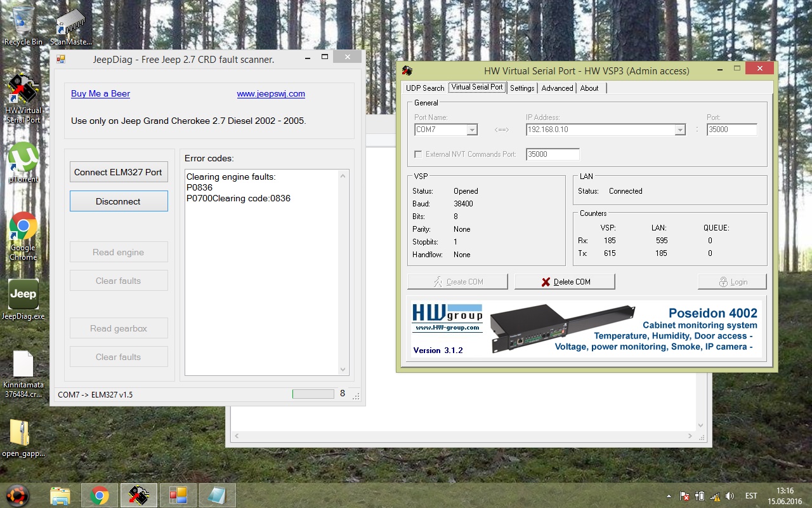Screen dimensions: 812x508
Task: Switch to the notepad-style taskbar item
Action: tap(217, 495)
